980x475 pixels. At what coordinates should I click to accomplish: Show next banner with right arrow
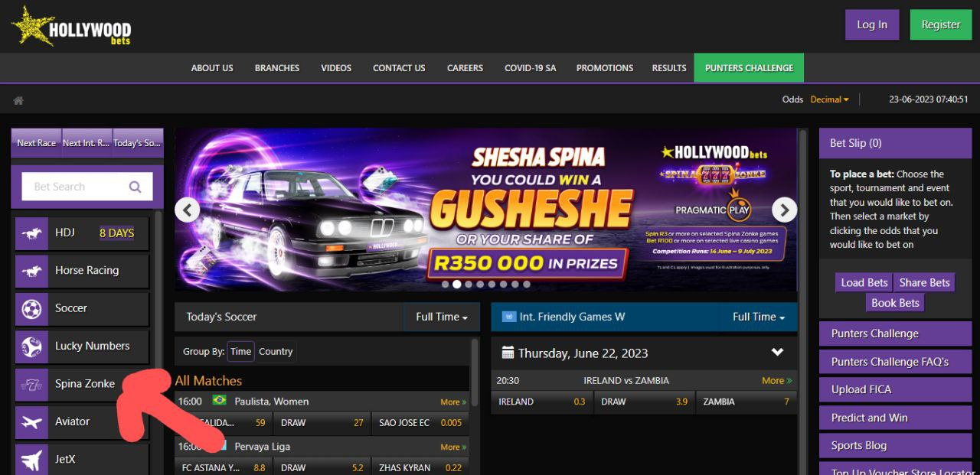(784, 210)
